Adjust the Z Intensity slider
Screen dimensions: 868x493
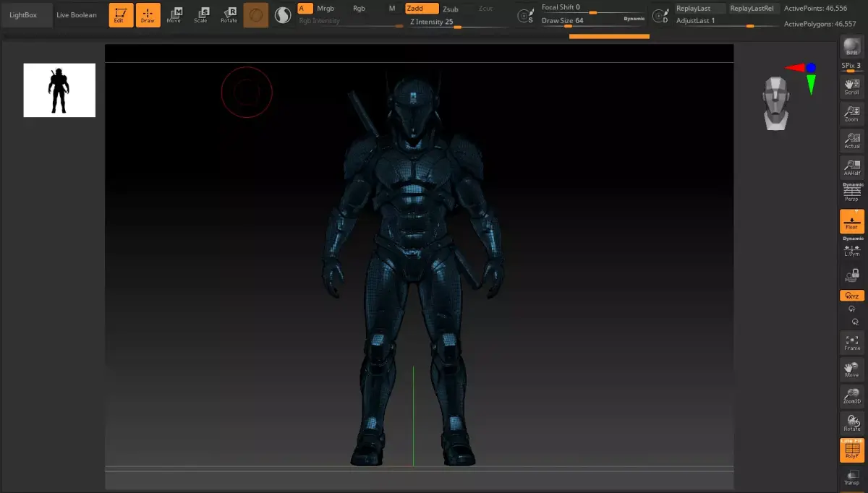coord(456,22)
